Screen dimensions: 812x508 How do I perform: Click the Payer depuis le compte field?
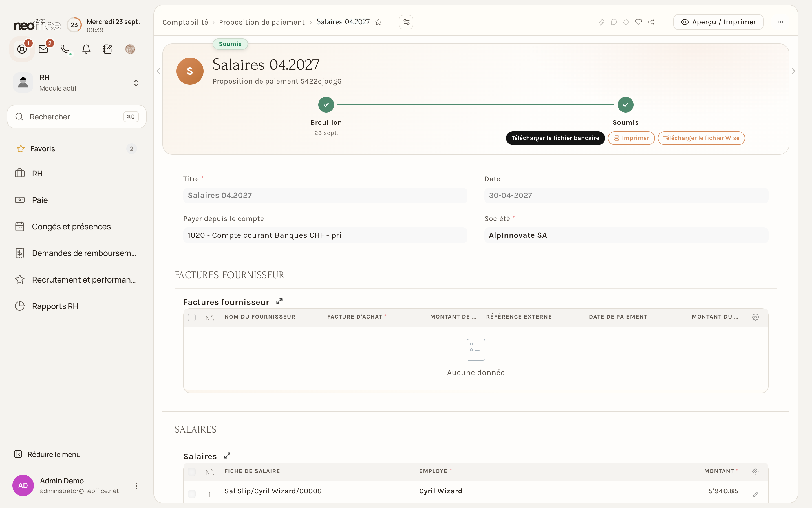(325, 235)
